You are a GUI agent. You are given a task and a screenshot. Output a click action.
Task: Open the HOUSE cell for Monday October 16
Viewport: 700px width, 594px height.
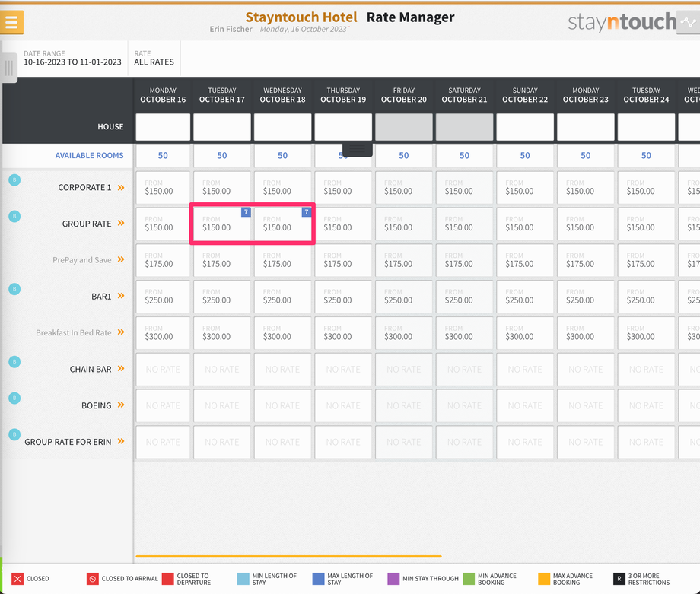tap(163, 127)
